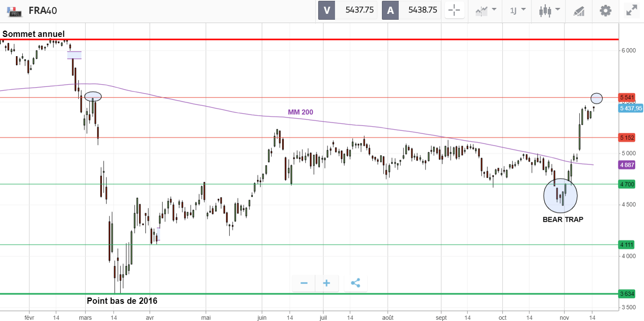Click the nov date axis label
This screenshot has height=321, width=644.
click(x=564, y=317)
